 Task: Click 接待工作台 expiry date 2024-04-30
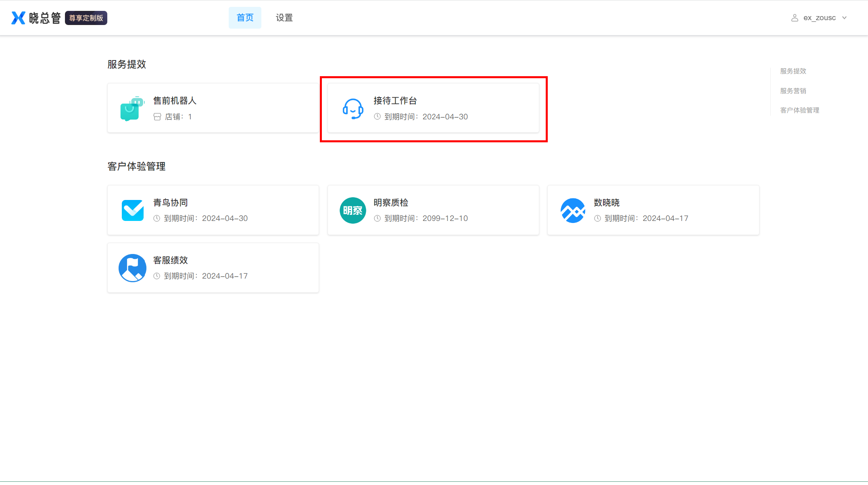pyautogui.click(x=445, y=117)
